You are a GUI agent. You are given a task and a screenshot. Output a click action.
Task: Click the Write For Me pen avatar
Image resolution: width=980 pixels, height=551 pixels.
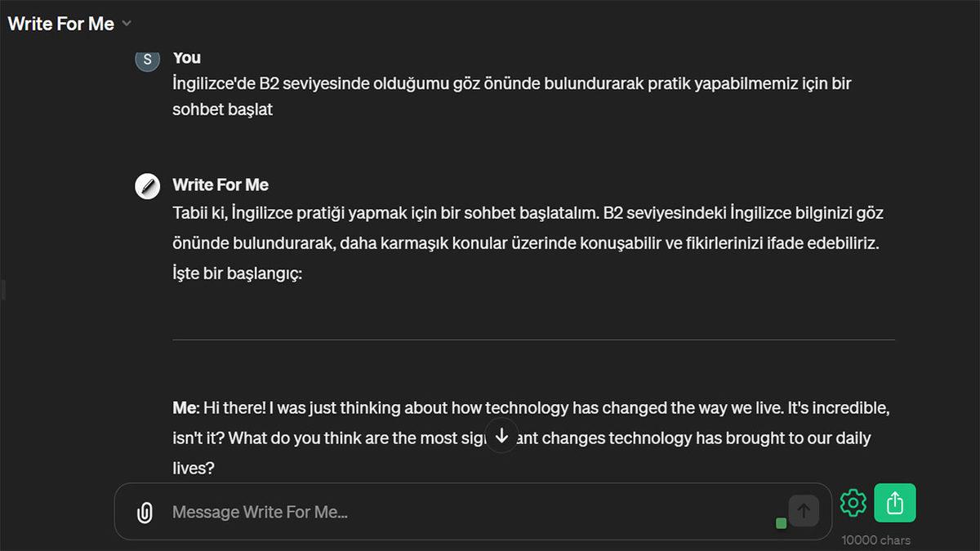click(x=147, y=186)
